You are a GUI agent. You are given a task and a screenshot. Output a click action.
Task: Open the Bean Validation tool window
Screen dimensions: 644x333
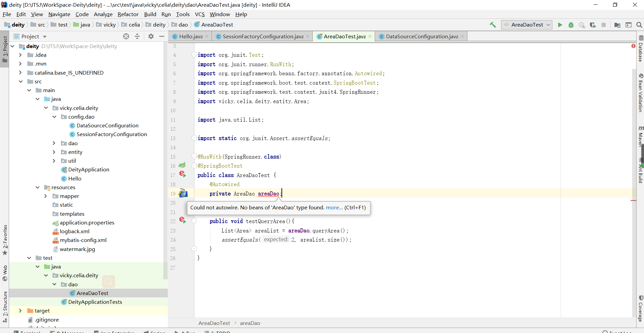(x=641, y=93)
